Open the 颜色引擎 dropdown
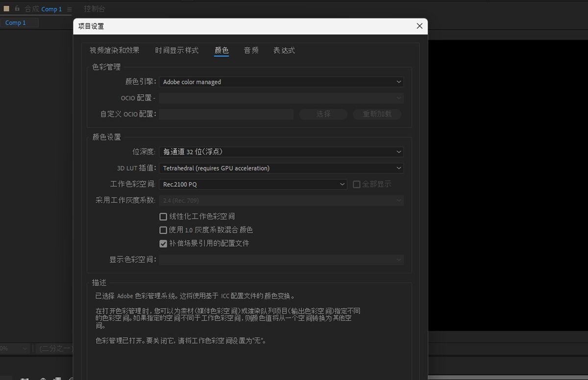This screenshot has width=588, height=380. (281, 81)
